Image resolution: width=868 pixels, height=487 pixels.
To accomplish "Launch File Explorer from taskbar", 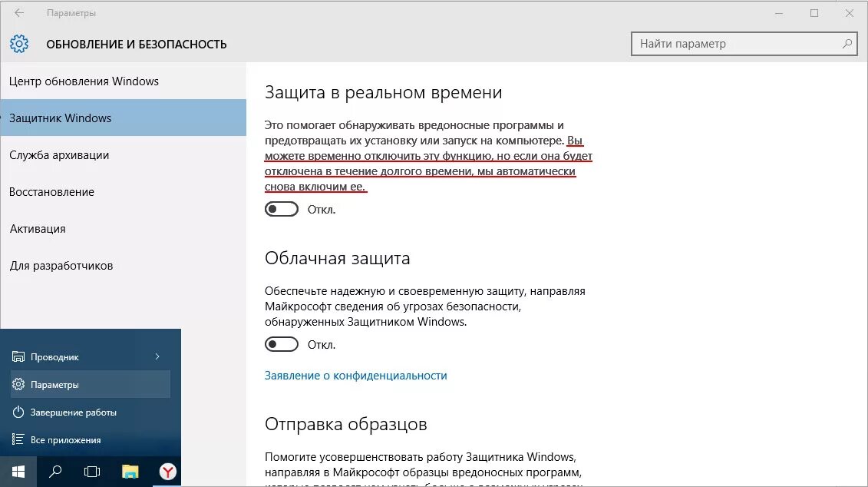I will click(130, 472).
